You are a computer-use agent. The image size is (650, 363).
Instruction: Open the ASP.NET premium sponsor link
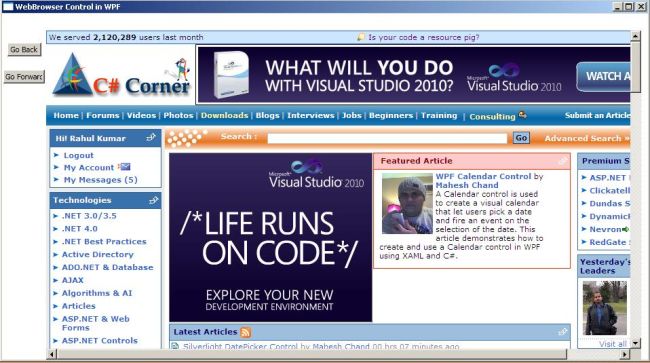608,178
